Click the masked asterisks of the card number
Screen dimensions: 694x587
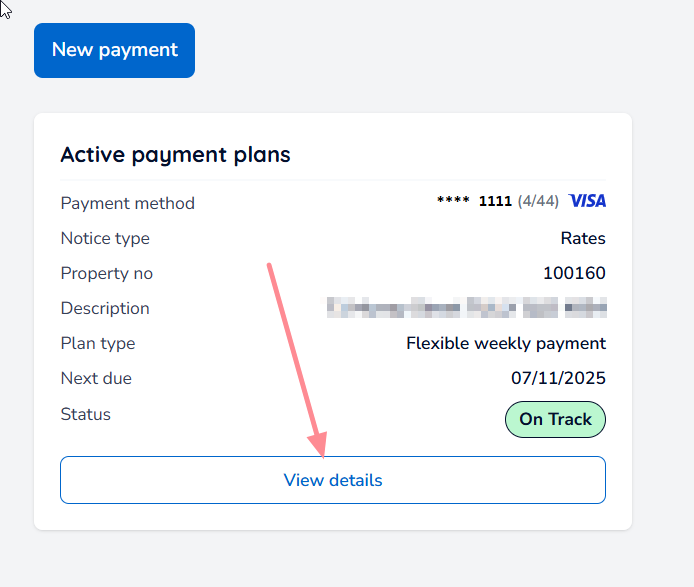click(x=453, y=201)
